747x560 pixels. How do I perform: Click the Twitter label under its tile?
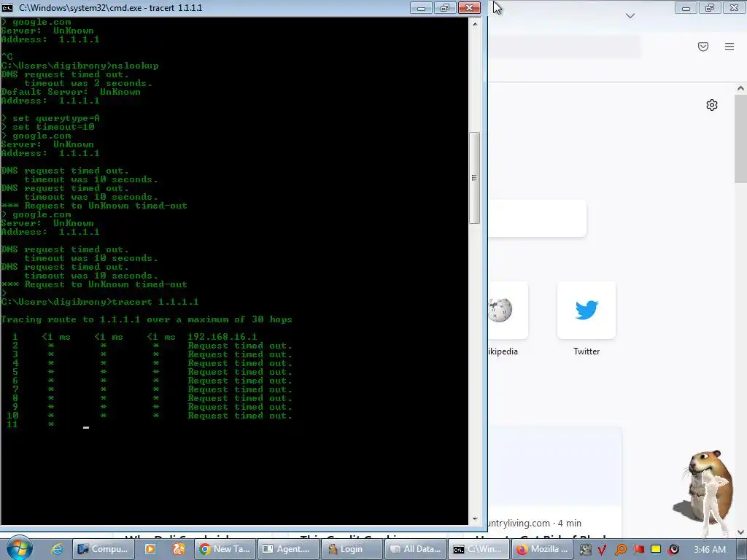[x=587, y=351]
